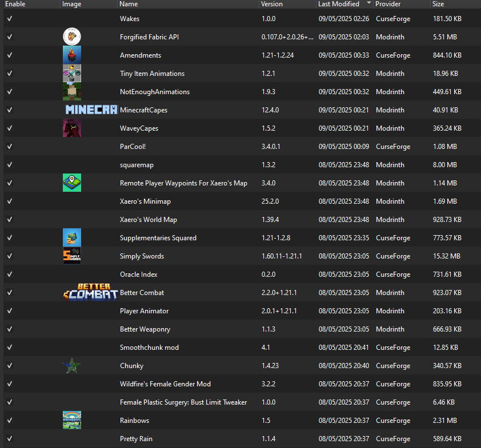Viewport: 481px width, 448px height.
Task: Uncheck Forgified Fabric API enable box
Action: pyautogui.click(x=10, y=37)
